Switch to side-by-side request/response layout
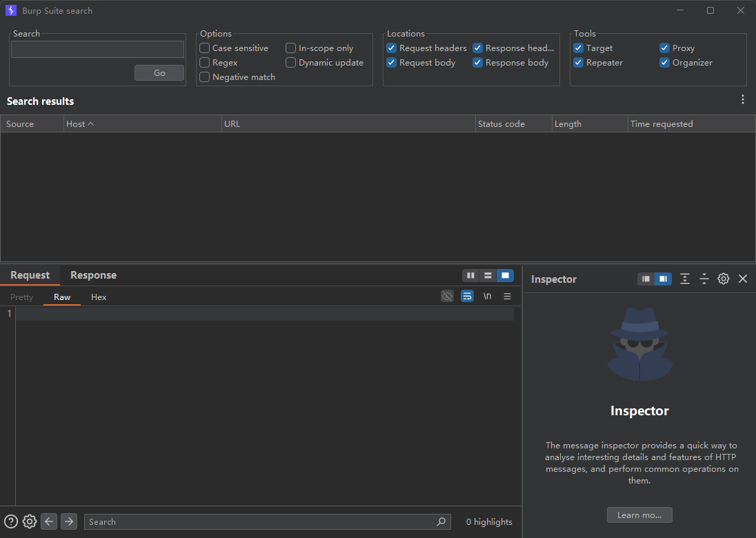 click(x=470, y=275)
